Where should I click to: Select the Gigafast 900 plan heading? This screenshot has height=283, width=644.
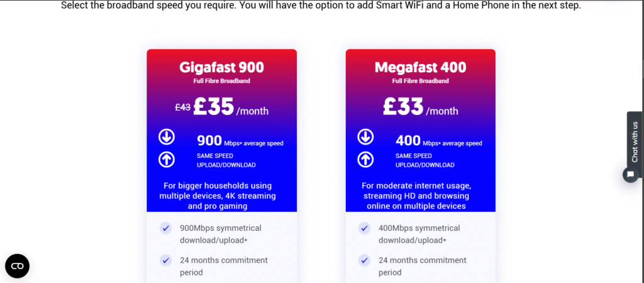click(221, 67)
